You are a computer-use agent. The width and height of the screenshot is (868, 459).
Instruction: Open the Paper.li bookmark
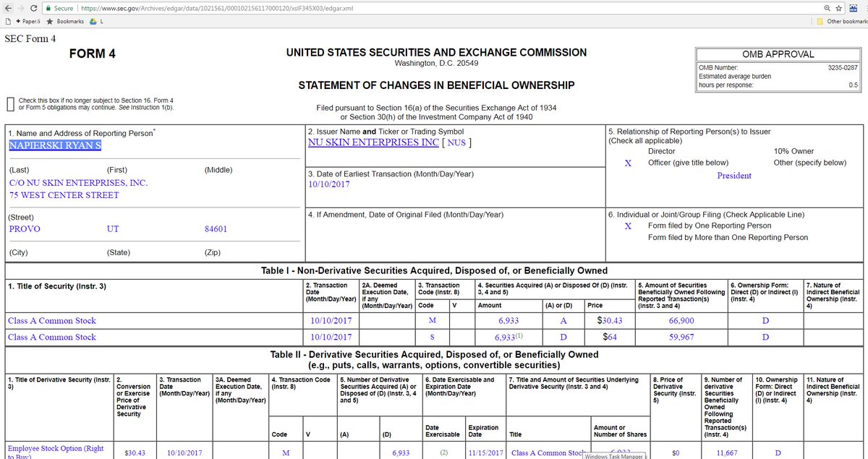click(27, 22)
